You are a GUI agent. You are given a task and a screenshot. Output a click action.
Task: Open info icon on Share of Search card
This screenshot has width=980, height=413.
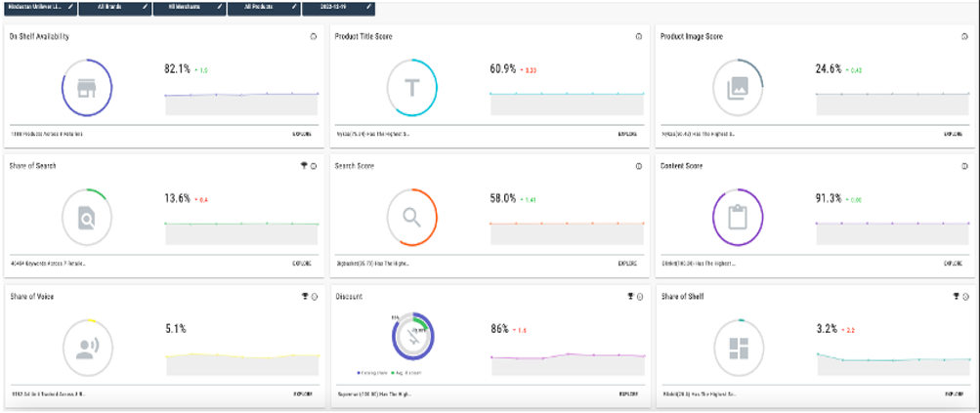pyautogui.click(x=314, y=166)
